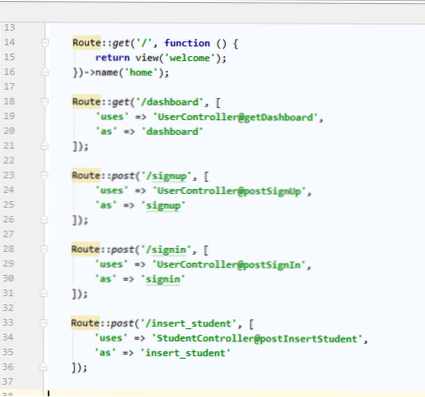Collapse the fold marker at line 23
The height and width of the screenshot is (397, 425).
coord(44,175)
